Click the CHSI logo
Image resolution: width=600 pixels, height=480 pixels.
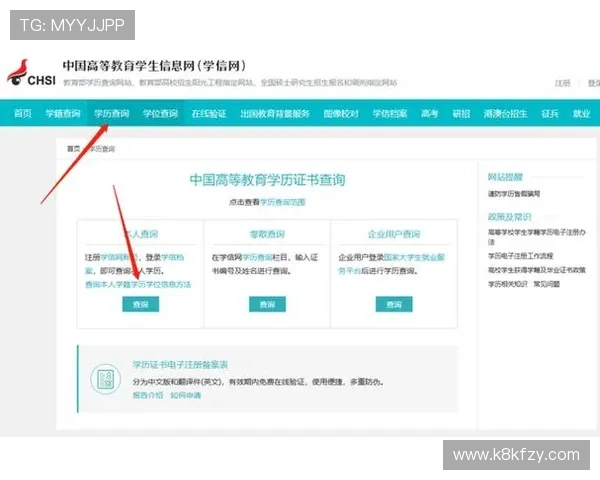pos(31,73)
